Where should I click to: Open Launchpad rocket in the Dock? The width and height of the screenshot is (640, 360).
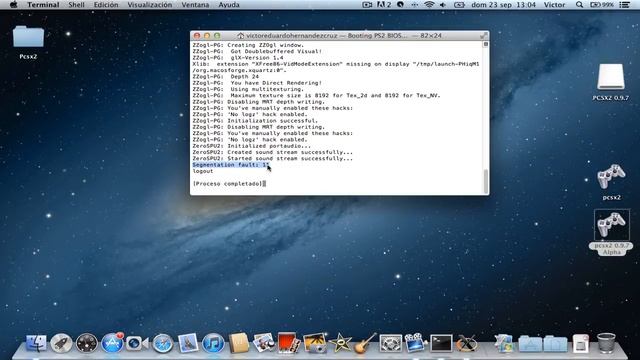point(61,343)
